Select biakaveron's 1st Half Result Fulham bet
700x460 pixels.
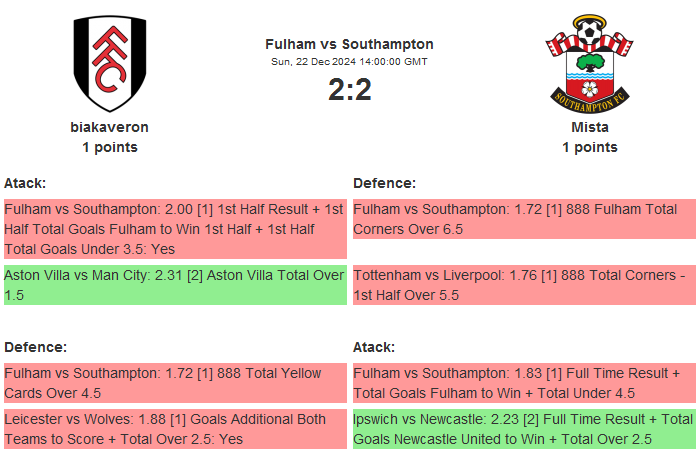(175, 229)
